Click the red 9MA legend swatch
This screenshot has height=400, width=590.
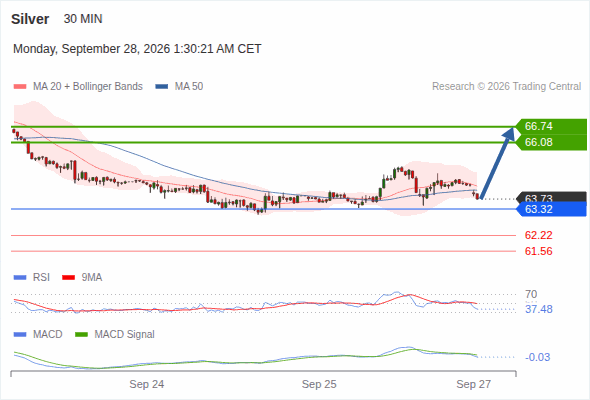click(68, 278)
